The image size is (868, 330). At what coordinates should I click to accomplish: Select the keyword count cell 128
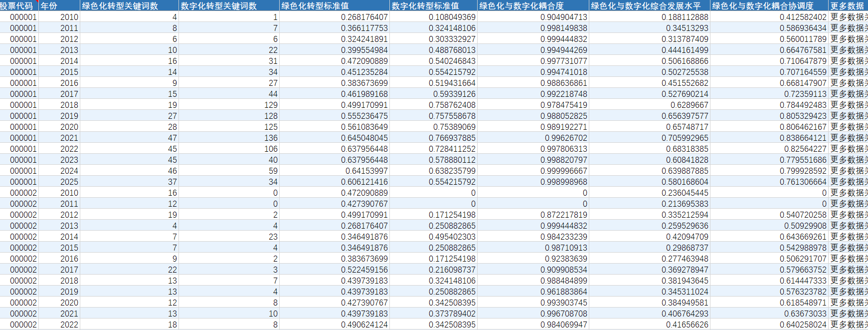coord(229,116)
